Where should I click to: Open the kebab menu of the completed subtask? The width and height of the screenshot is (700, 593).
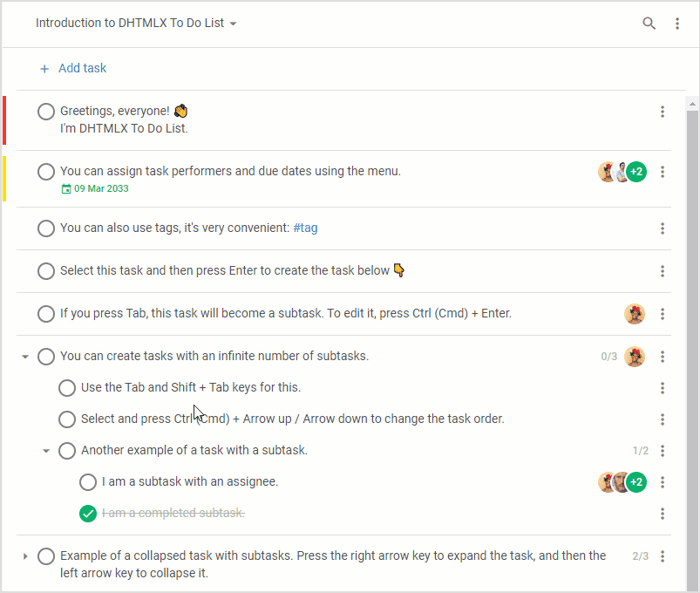point(662,514)
